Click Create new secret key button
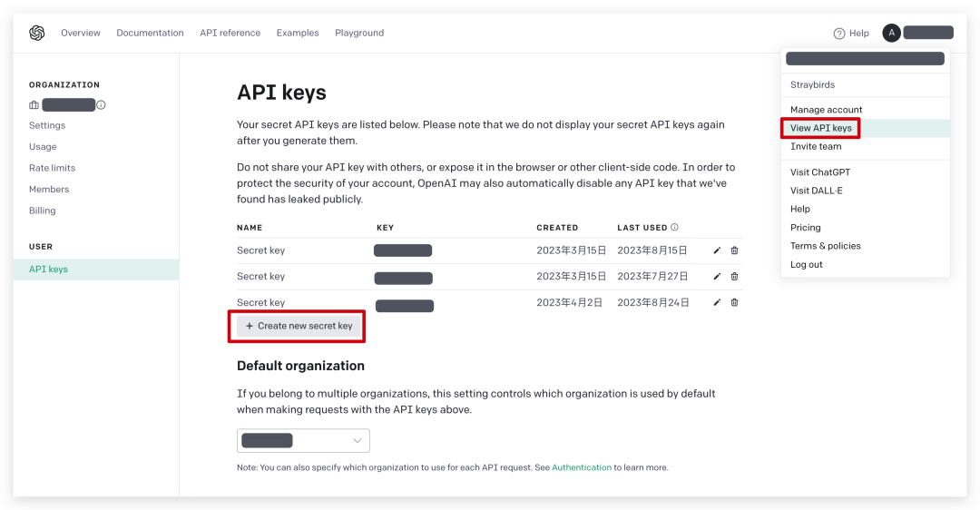Image resolution: width=980 pixels, height=510 pixels. coord(299,326)
